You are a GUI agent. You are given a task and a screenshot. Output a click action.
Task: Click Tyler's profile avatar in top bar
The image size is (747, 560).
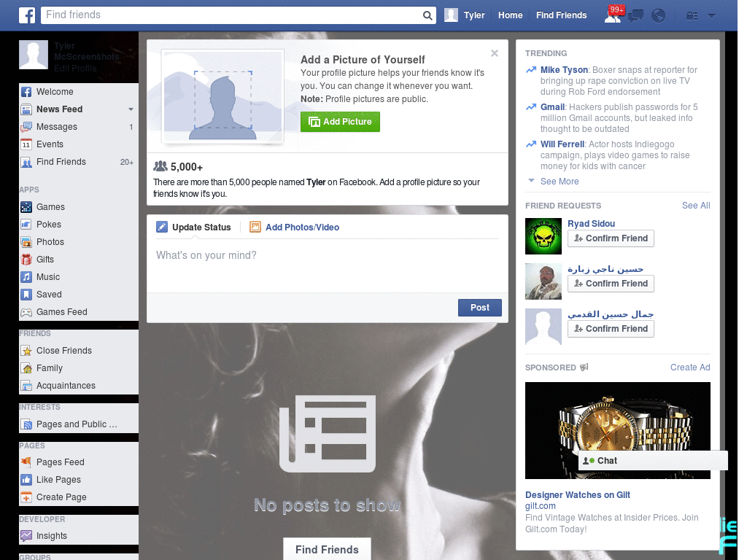(x=451, y=15)
